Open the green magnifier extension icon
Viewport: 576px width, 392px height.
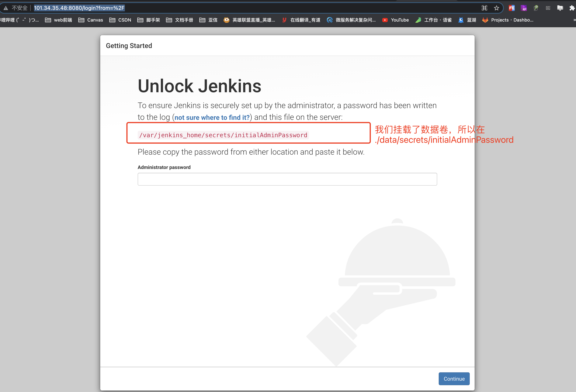pos(536,8)
